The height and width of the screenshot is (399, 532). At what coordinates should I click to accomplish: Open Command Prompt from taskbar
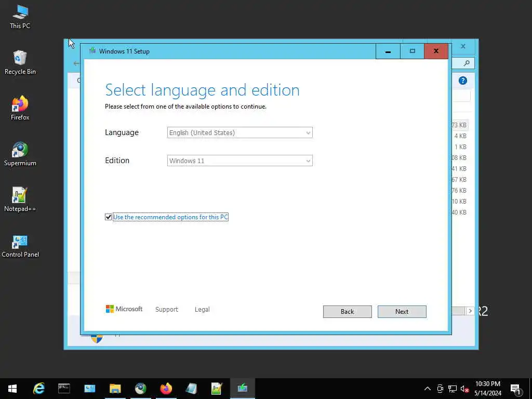(64, 389)
